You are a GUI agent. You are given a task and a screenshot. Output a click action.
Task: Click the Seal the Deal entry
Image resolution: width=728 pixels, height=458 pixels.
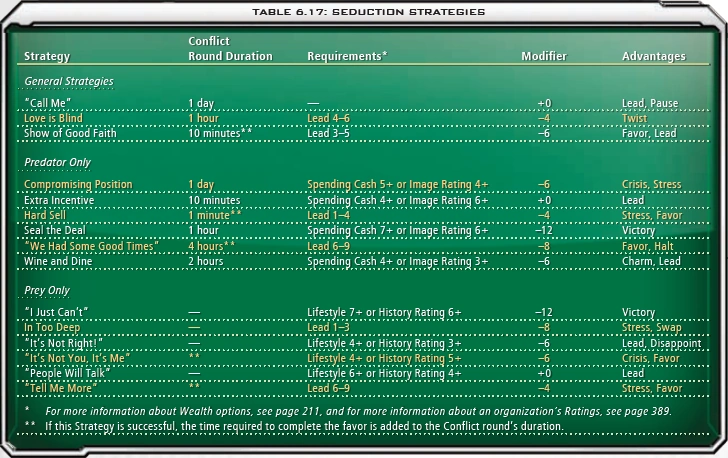click(55, 230)
